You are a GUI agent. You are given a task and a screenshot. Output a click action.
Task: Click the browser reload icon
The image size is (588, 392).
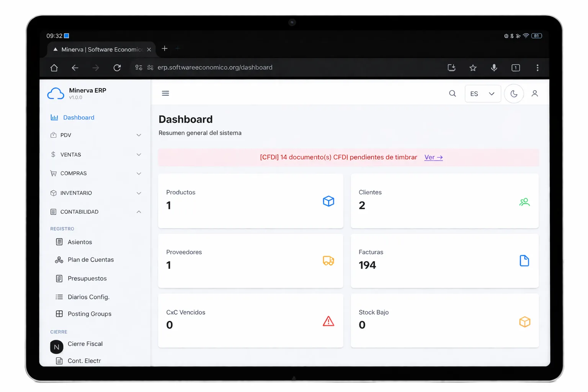117,68
